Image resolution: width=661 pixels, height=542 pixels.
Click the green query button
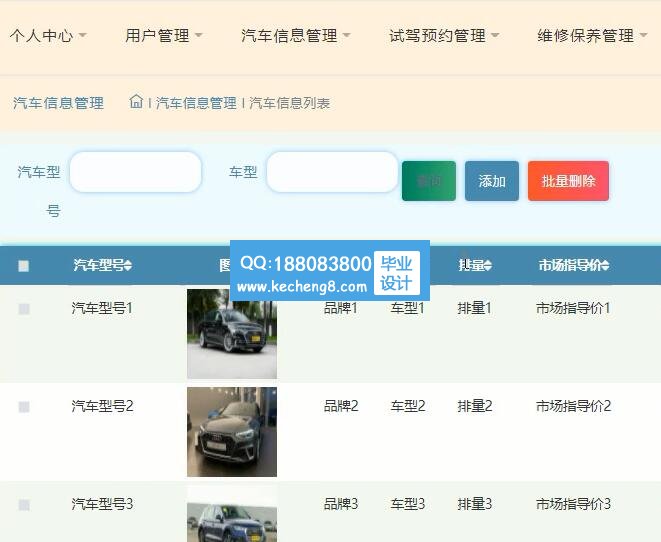[429, 181]
